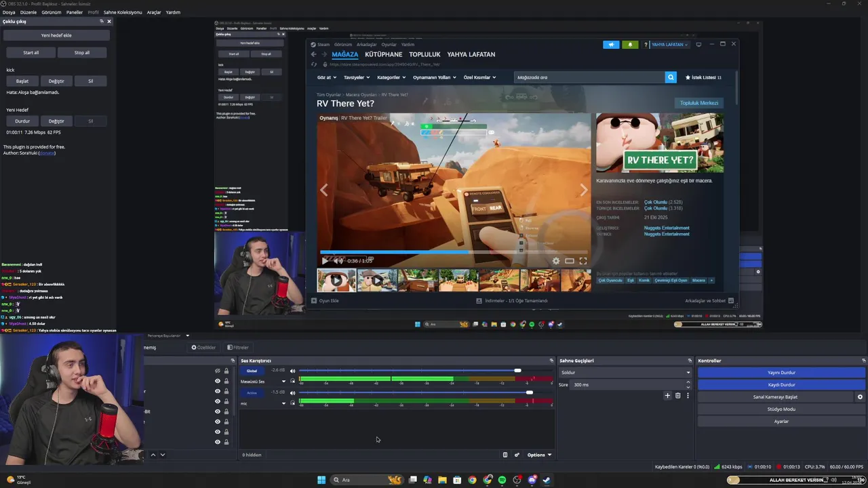This screenshot has height=488, width=868.
Task: Click Stop all button
Action: coord(82,52)
